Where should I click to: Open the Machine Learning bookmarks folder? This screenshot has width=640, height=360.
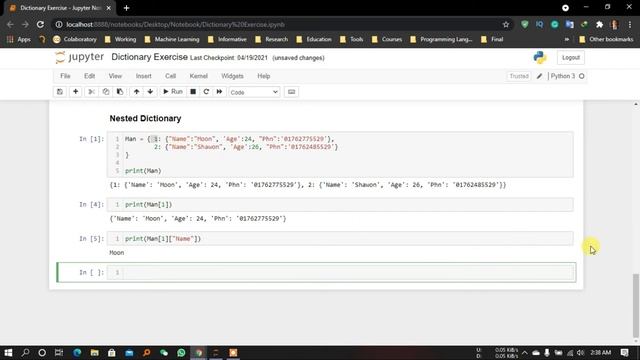click(172, 39)
